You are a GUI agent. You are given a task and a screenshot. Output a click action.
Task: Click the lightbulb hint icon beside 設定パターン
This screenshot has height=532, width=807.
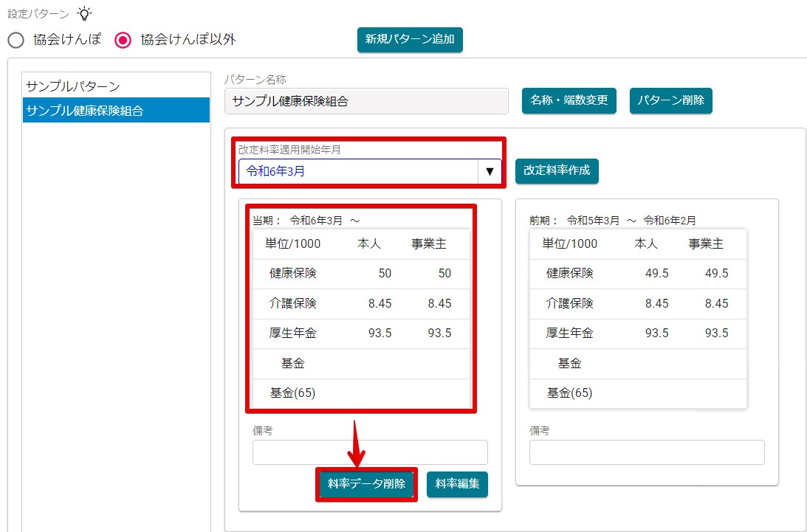(x=84, y=13)
